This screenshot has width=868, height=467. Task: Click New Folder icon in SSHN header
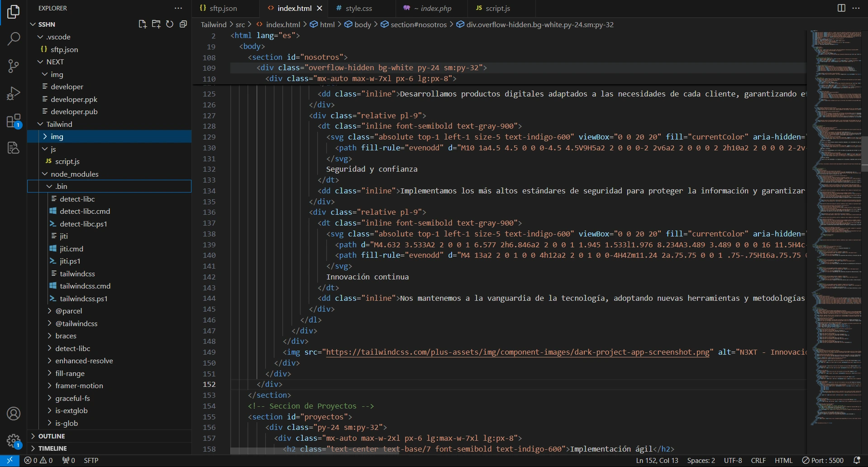[x=156, y=24]
